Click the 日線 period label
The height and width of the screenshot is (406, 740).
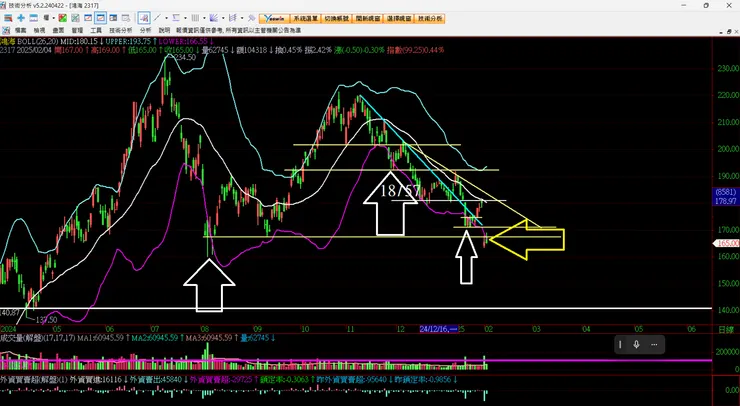[726, 330]
